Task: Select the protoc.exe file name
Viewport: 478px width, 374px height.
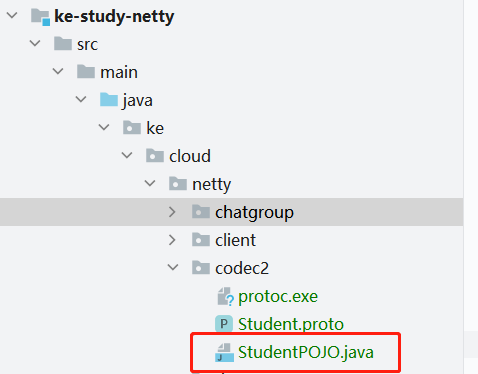Action: (278, 296)
